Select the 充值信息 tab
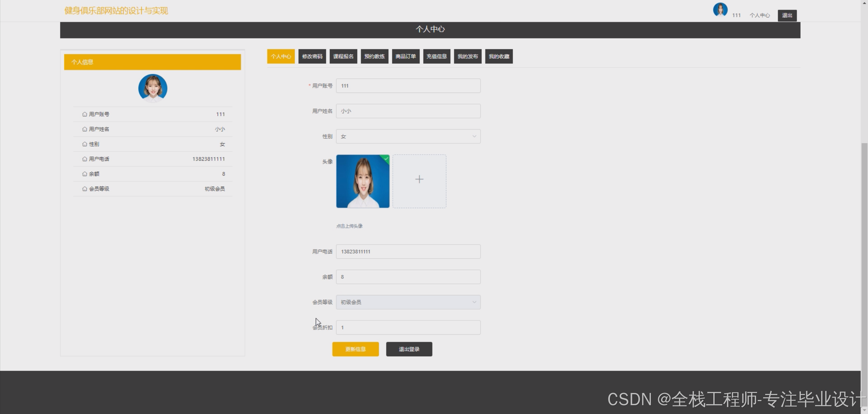Screen dimensions: 868x414 [x=436, y=56]
